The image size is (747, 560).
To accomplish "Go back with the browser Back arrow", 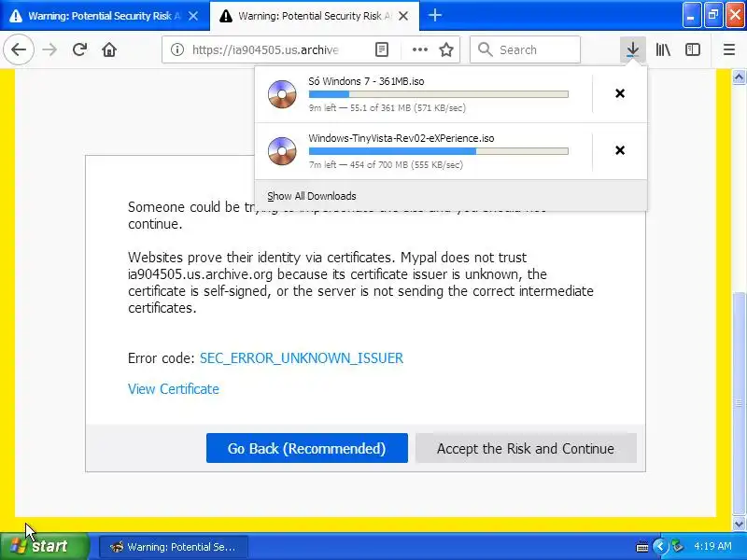I will [x=19, y=49].
